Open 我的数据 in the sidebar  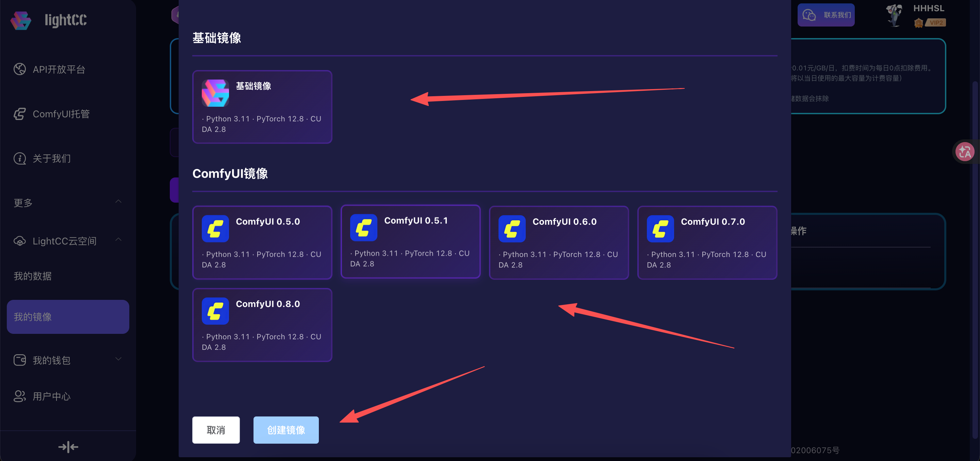click(33, 276)
